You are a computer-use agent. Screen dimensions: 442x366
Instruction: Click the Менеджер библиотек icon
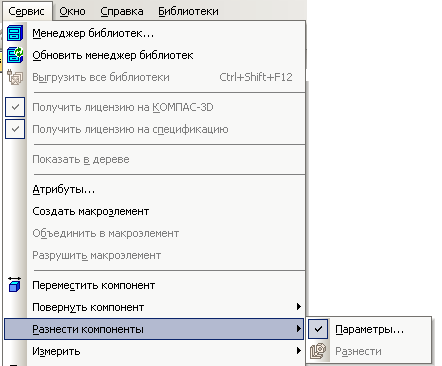pyautogui.click(x=15, y=33)
